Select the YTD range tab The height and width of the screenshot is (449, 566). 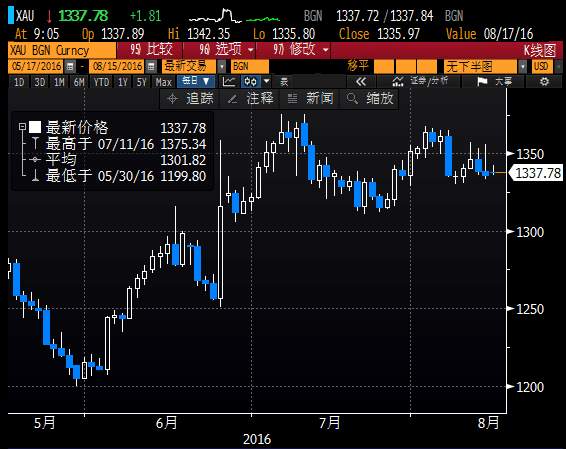(101, 82)
